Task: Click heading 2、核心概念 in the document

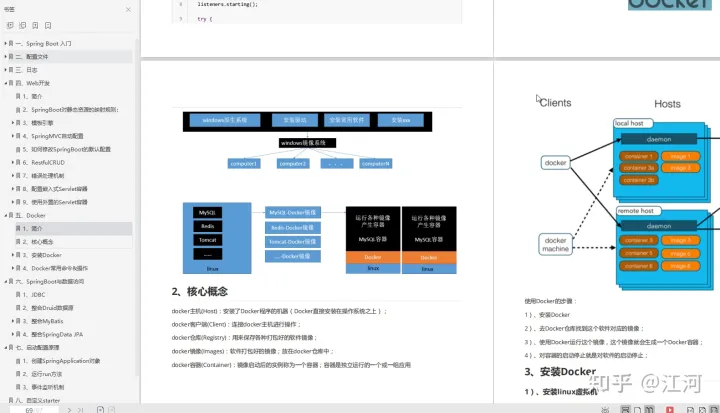Action: pos(200,291)
